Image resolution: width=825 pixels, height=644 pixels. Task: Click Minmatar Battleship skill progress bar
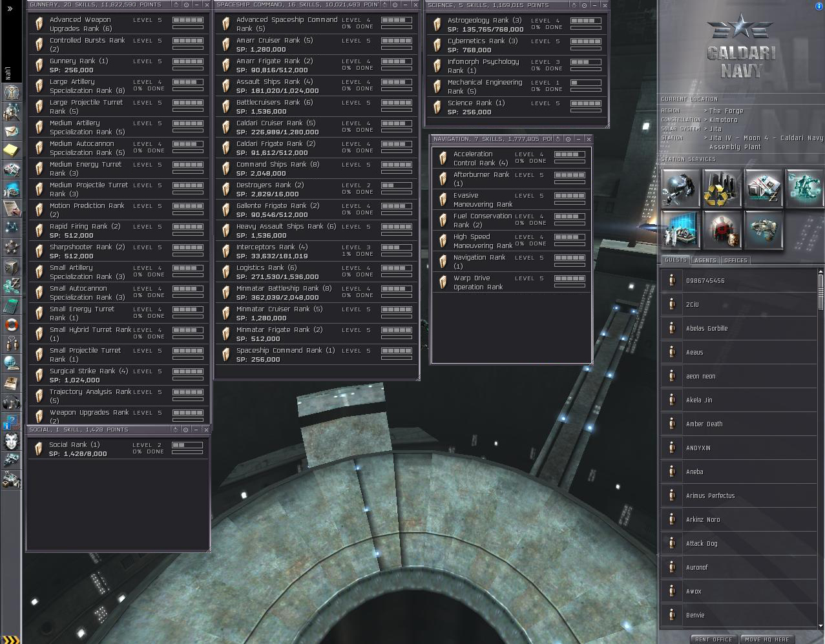click(397, 289)
